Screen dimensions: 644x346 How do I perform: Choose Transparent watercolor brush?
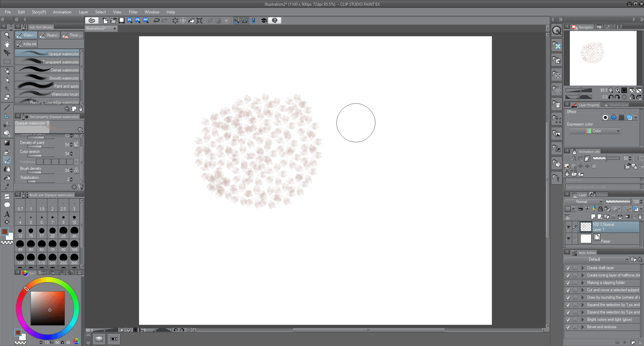click(47, 62)
